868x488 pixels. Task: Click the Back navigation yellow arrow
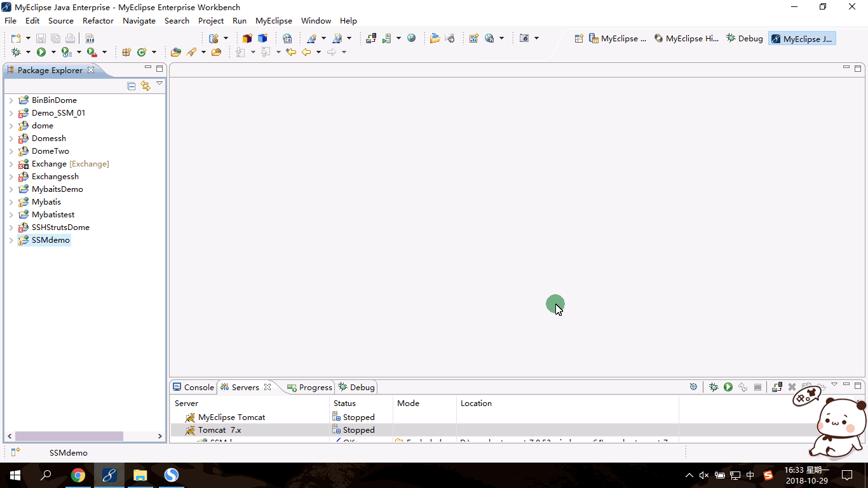click(306, 52)
